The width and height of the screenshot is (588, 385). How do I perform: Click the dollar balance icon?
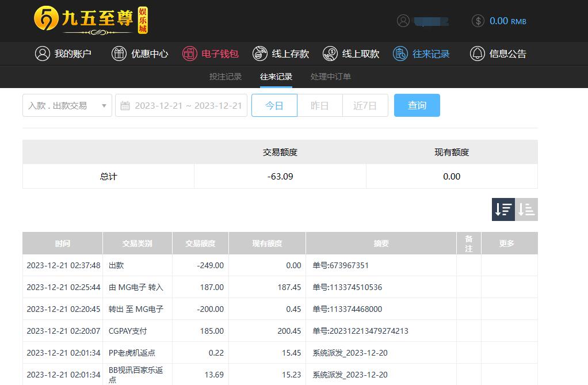[478, 21]
